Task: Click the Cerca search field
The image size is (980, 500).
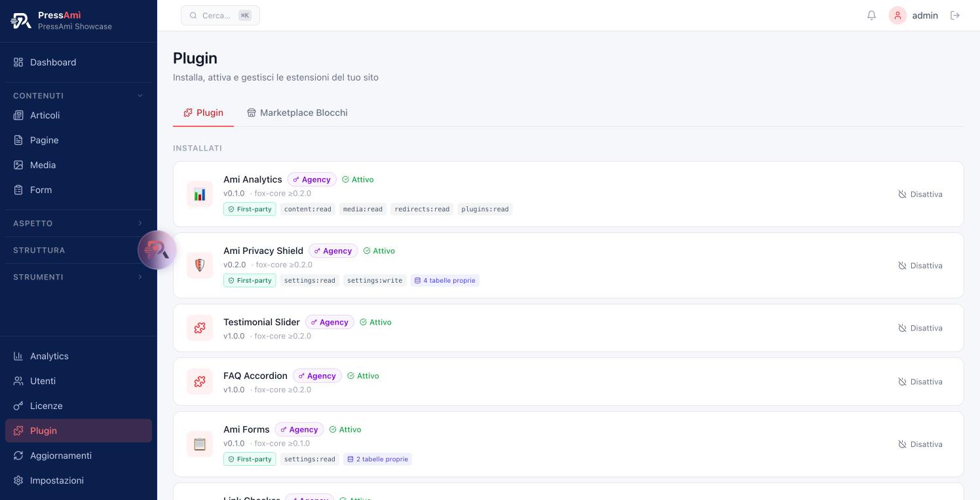Action: tap(220, 15)
